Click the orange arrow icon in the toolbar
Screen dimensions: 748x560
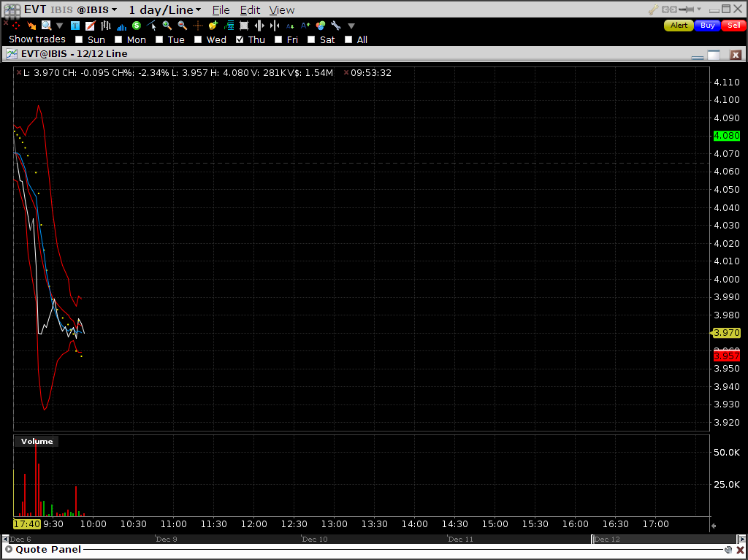pyautogui.click(x=31, y=26)
